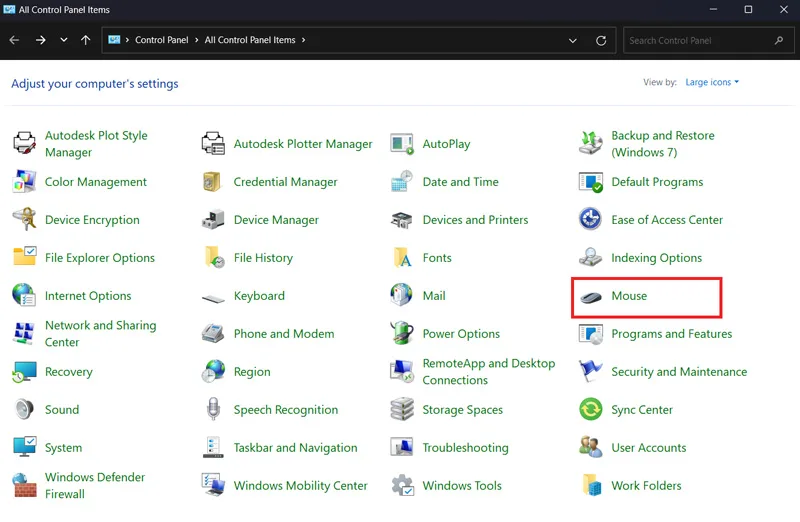This screenshot has height=522, width=800.
Task: Select All Control Panel Items breadcrumb
Action: (x=250, y=40)
